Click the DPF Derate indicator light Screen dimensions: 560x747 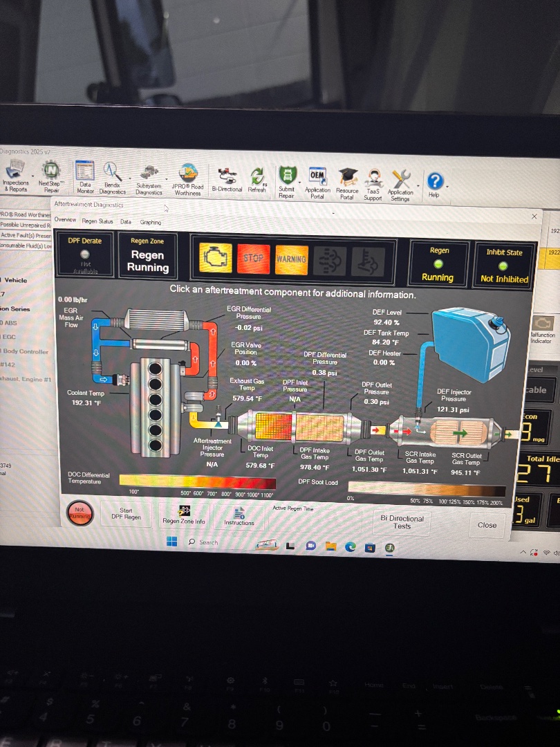coord(85,255)
